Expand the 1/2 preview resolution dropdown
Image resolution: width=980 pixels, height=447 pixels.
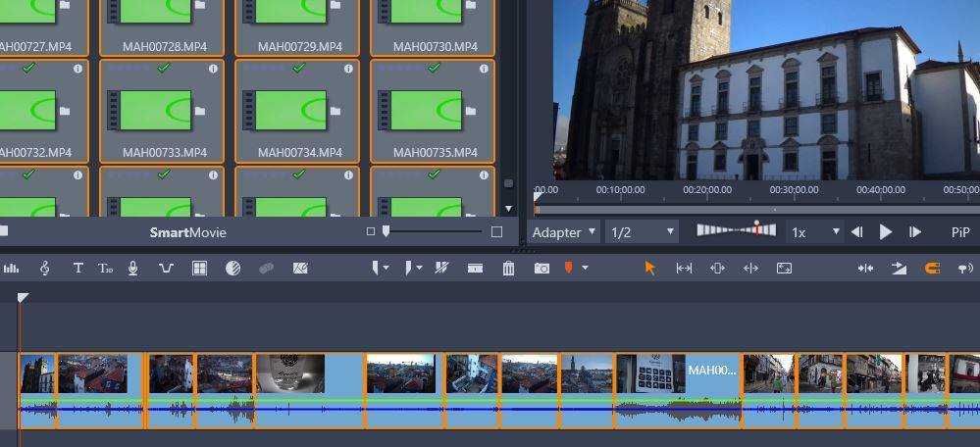coord(643,232)
